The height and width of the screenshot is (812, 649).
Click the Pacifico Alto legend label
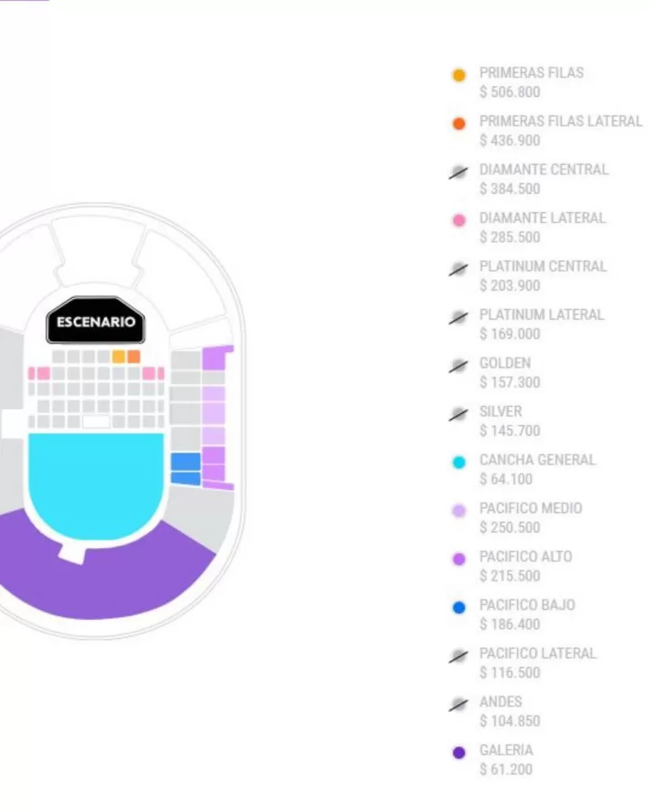[525, 557]
